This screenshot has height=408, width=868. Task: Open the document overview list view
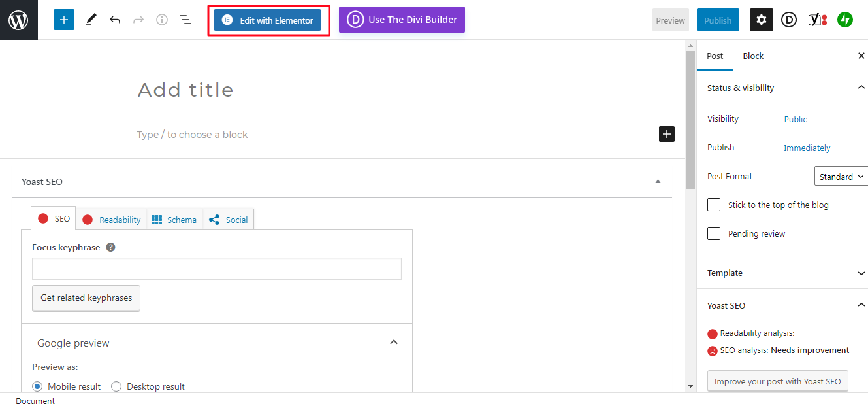[185, 20]
